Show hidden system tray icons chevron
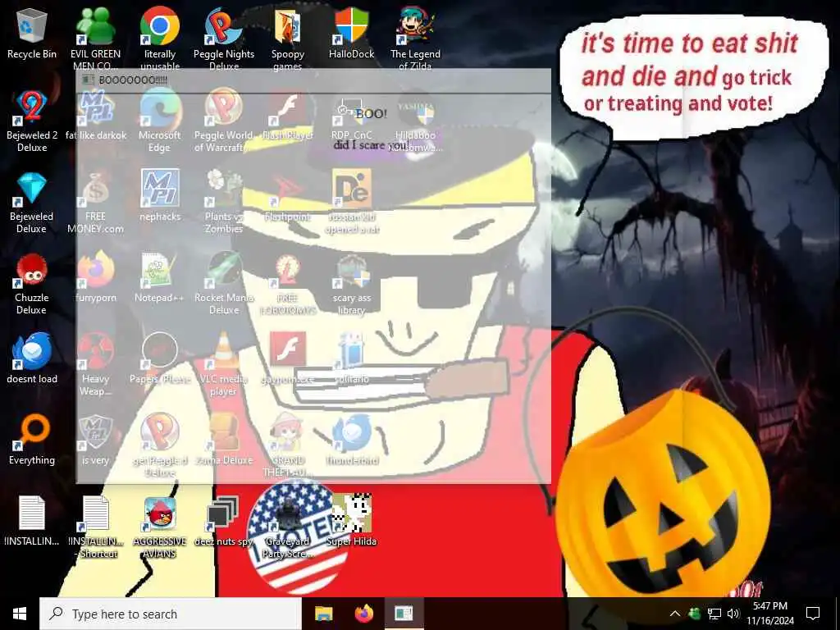This screenshot has height=630, width=840. (675, 614)
